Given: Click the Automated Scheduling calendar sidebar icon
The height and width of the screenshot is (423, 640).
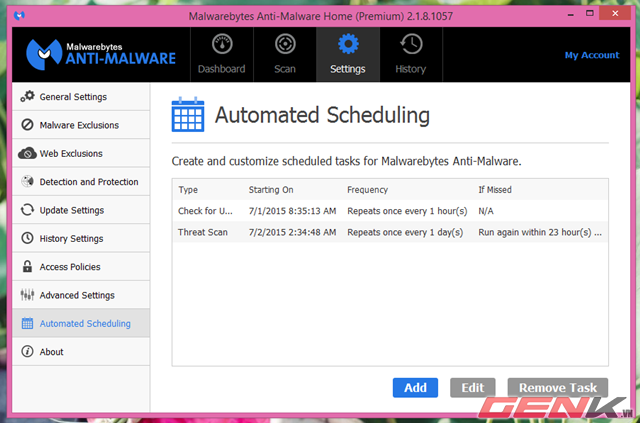Looking at the screenshot, I should tap(27, 323).
